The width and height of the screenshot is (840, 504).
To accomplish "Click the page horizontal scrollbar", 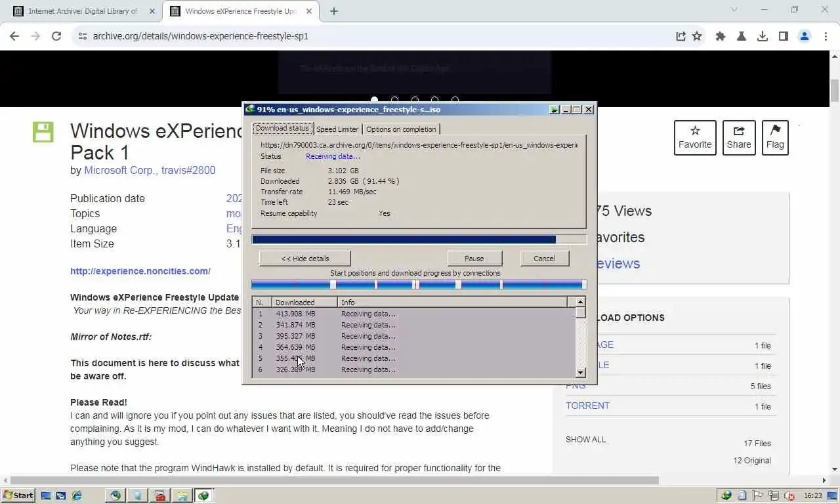I will (x=335, y=480).
